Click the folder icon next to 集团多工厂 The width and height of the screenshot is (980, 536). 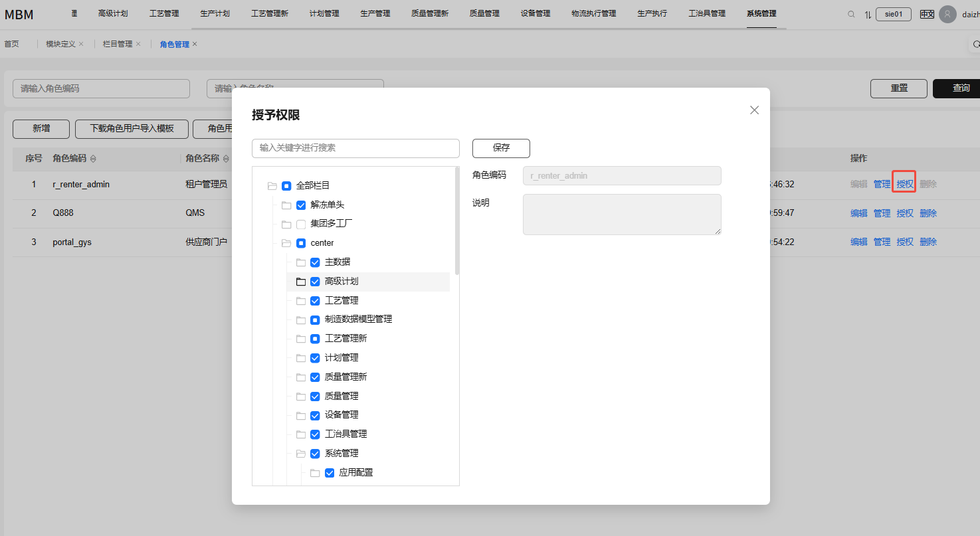(x=286, y=224)
